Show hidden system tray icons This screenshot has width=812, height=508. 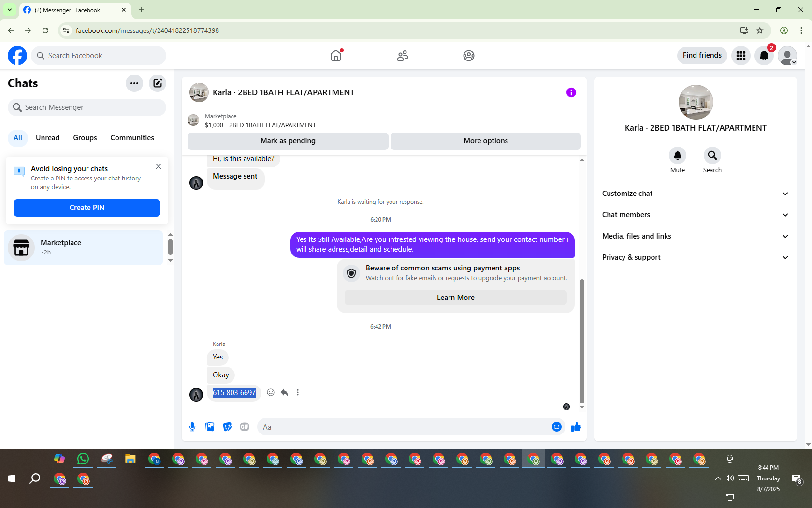(718, 478)
